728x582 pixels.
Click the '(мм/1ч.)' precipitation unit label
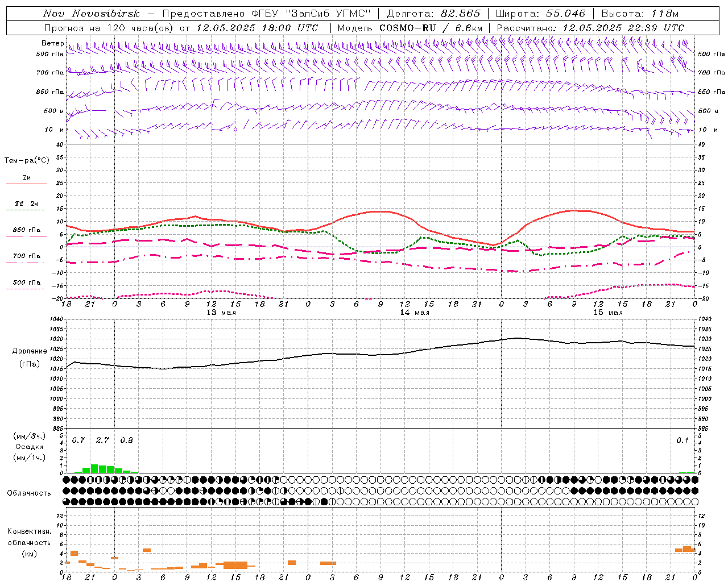pyautogui.click(x=30, y=458)
